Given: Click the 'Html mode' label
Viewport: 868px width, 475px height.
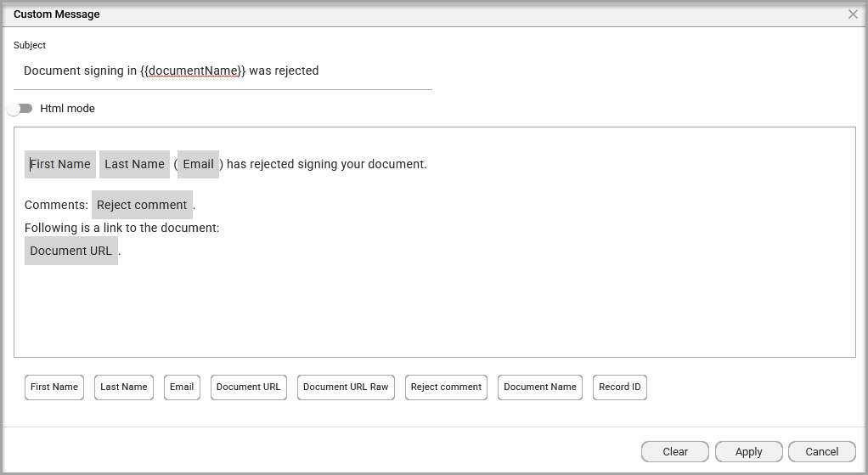Looking at the screenshot, I should [67, 109].
